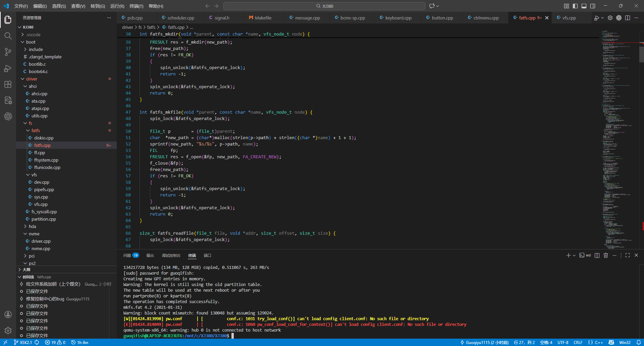
Task: Click the XSK2.1 branch indicator
Action: point(23,342)
